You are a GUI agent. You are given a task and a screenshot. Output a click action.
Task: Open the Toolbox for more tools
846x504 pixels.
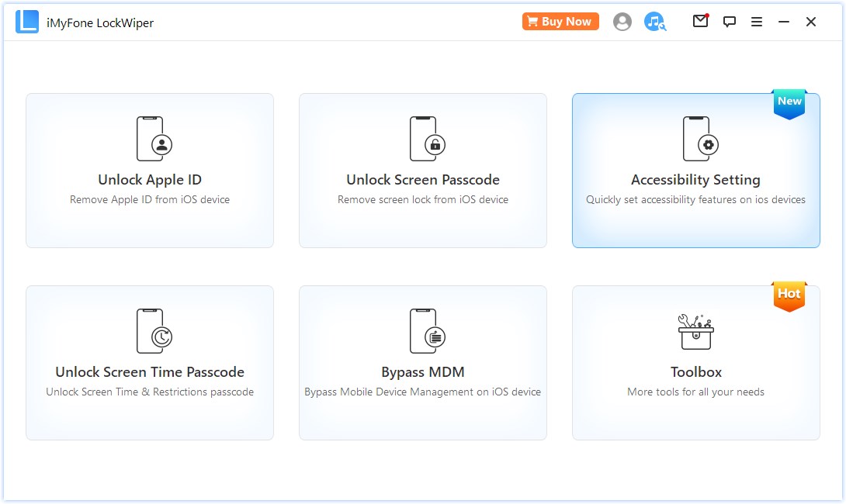pyautogui.click(x=695, y=362)
